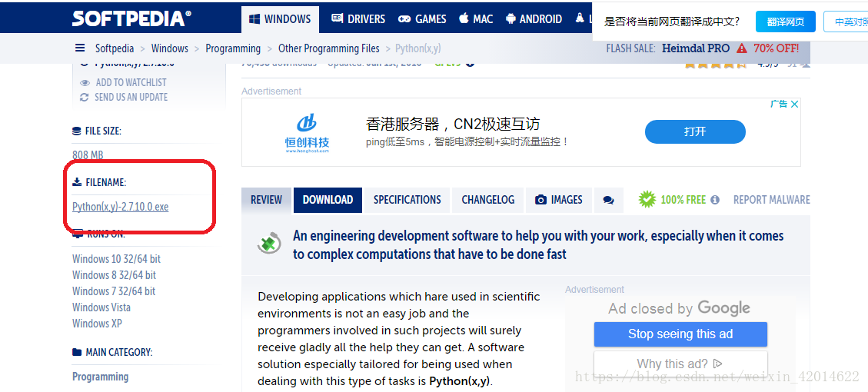The height and width of the screenshot is (392, 868).
Task: Click the Drivers chip icon
Action: click(x=337, y=18)
